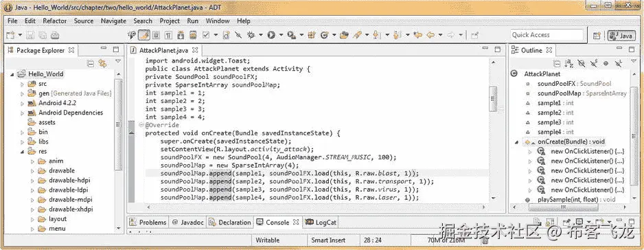
Task: Collapse the @Override fold marker
Action: pyautogui.click(x=141, y=125)
